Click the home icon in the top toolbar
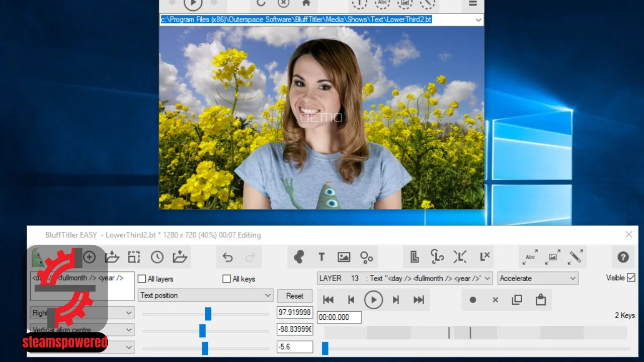 [x=306, y=3]
